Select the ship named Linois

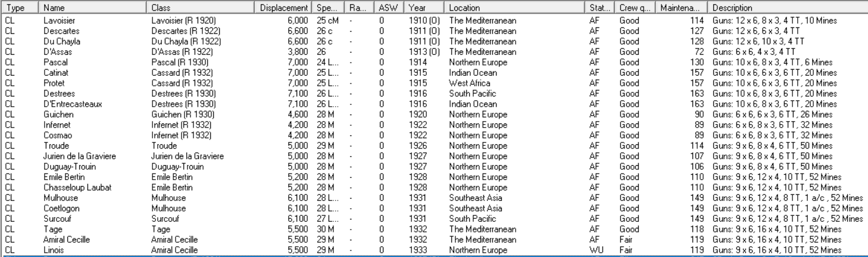point(54,250)
